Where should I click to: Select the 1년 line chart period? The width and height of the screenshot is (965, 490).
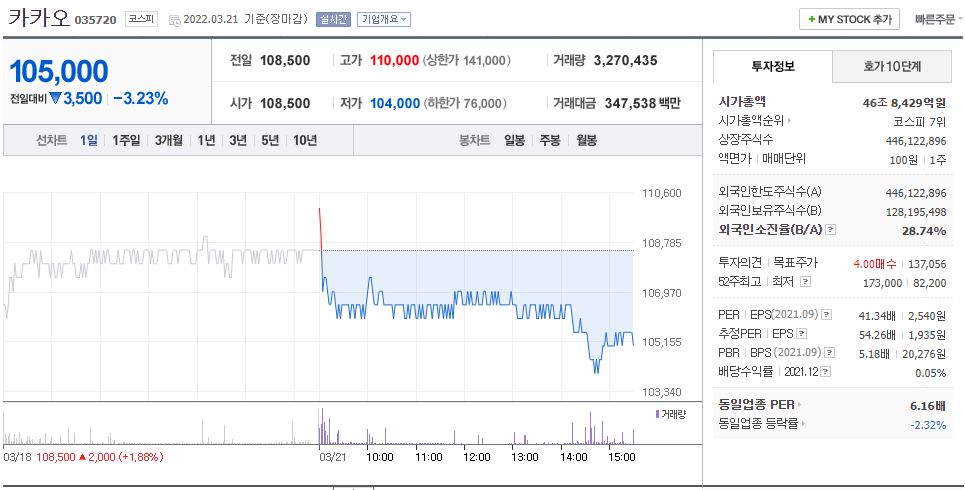pyautogui.click(x=206, y=140)
